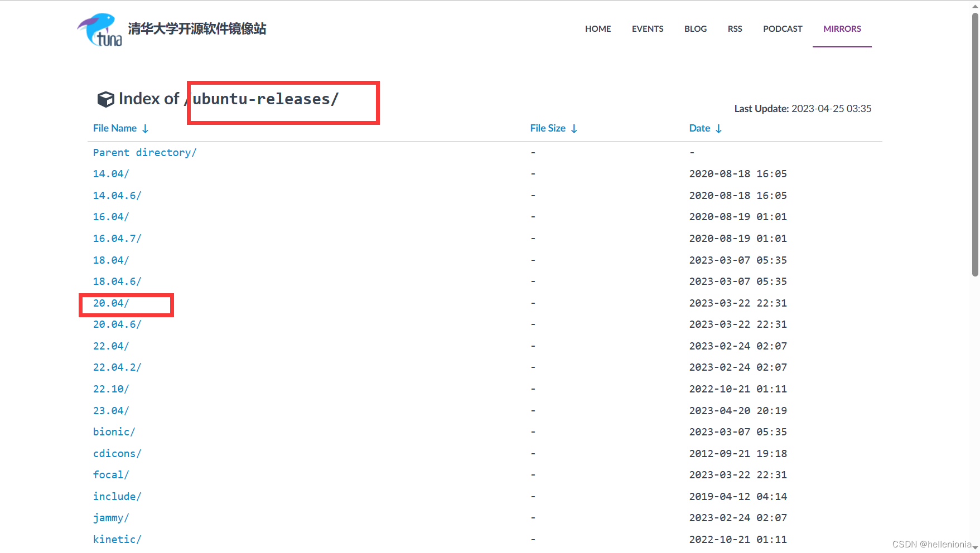This screenshot has height=553, width=980.
Task: Open the 20.04.6/ folder
Action: (x=117, y=324)
